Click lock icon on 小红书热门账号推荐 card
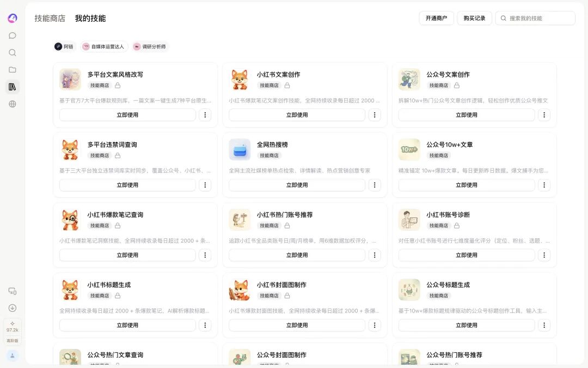Image resolution: width=588 pixels, height=368 pixels. pyautogui.click(x=287, y=226)
